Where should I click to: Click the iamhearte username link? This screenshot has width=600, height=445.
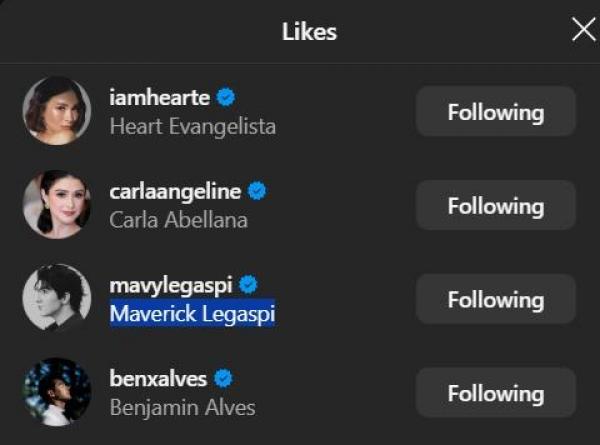point(161,98)
